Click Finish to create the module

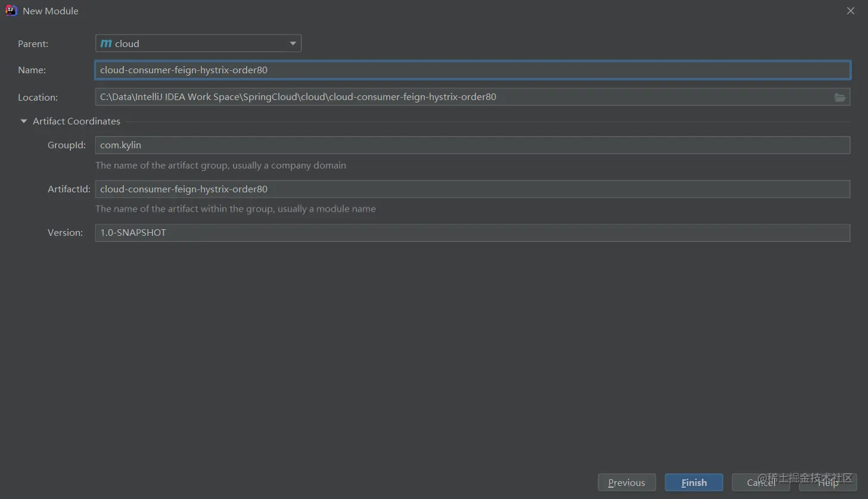pyautogui.click(x=694, y=482)
